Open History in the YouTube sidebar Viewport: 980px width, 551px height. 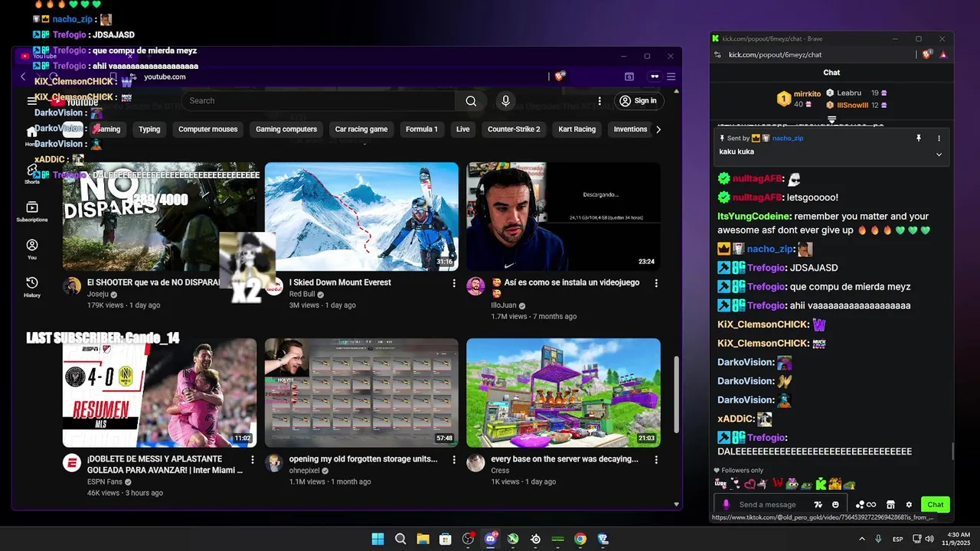(x=31, y=287)
